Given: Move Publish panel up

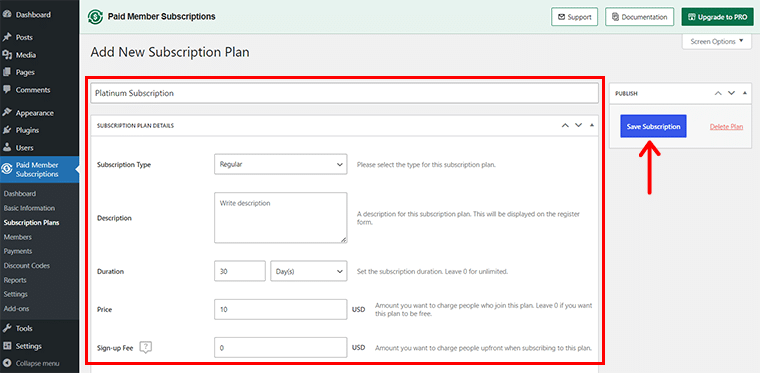Looking at the screenshot, I should pyautogui.click(x=718, y=93).
